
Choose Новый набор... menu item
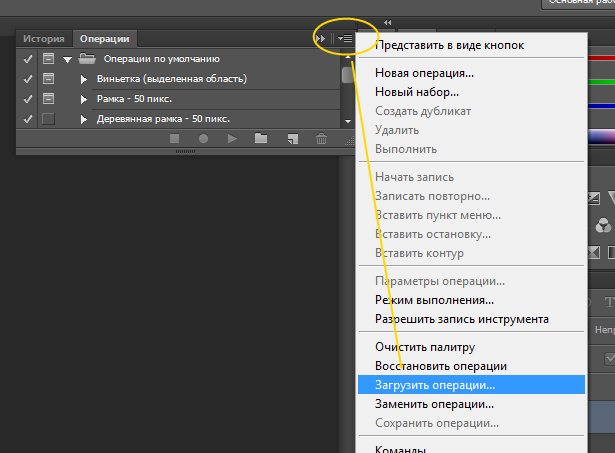click(471, 92)
